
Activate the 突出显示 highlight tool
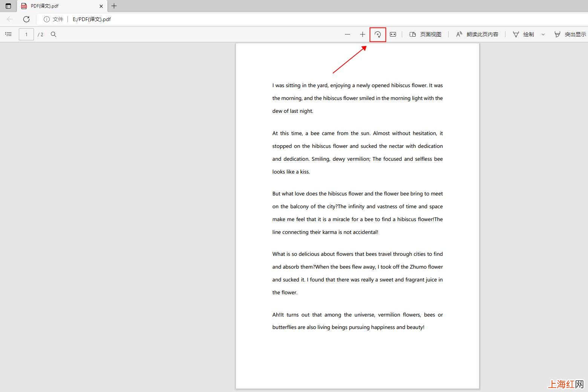(570, 34)
